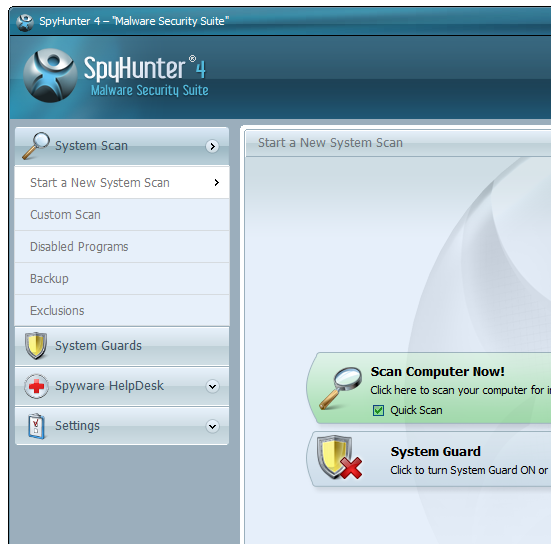
Task: Click the Spyware HelpDesk red cross icon
Action: [x=36, y=386]
